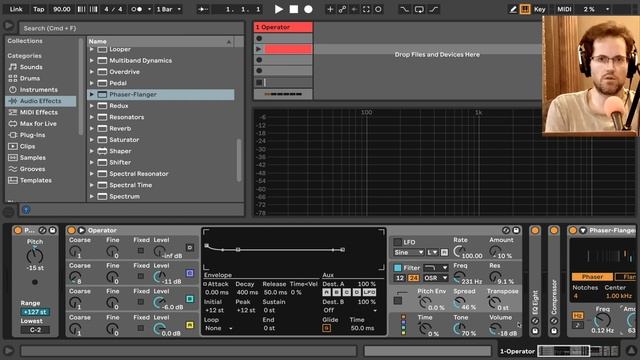Screen dimensions: 640x360
Task: Toggle the LFO on/off switch
Action: click(x=397, y=242)
